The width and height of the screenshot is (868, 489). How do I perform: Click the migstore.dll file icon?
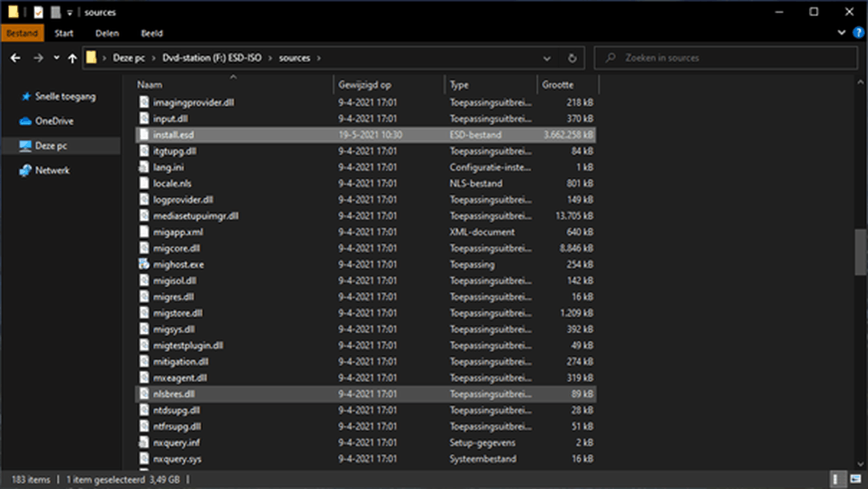tap(144, 313)
